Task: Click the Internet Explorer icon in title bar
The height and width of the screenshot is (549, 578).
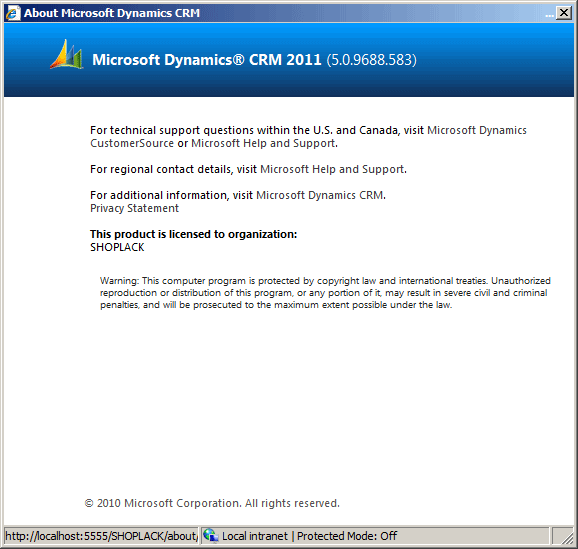Action: click(13, 13)
